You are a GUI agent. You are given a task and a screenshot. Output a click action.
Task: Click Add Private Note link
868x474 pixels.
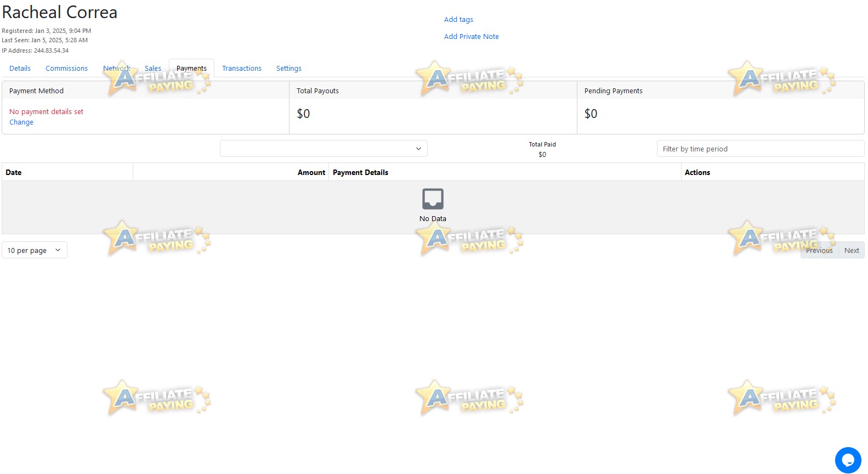tap(472, 37)
